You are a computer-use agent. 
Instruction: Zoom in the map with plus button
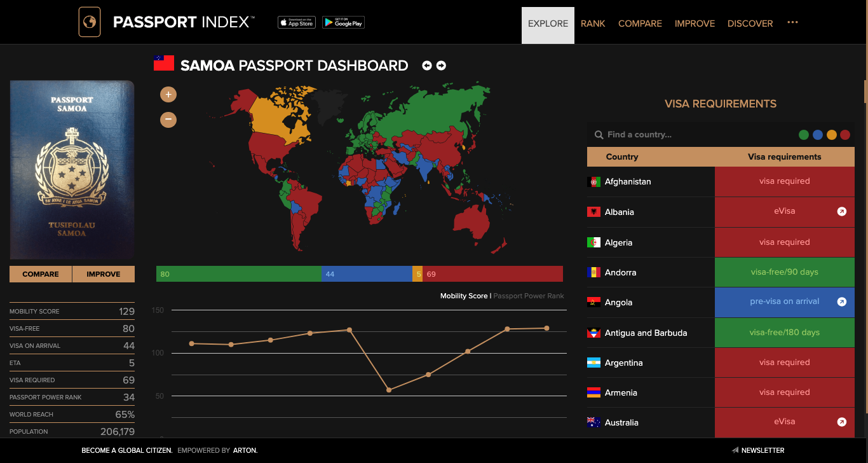(x=168, y=95)
